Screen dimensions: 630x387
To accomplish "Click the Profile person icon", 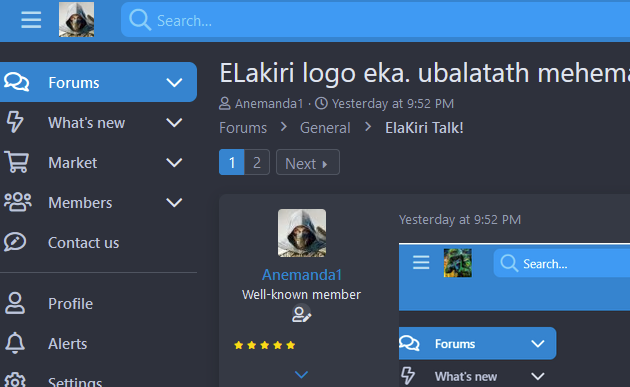I will (15, 303).
